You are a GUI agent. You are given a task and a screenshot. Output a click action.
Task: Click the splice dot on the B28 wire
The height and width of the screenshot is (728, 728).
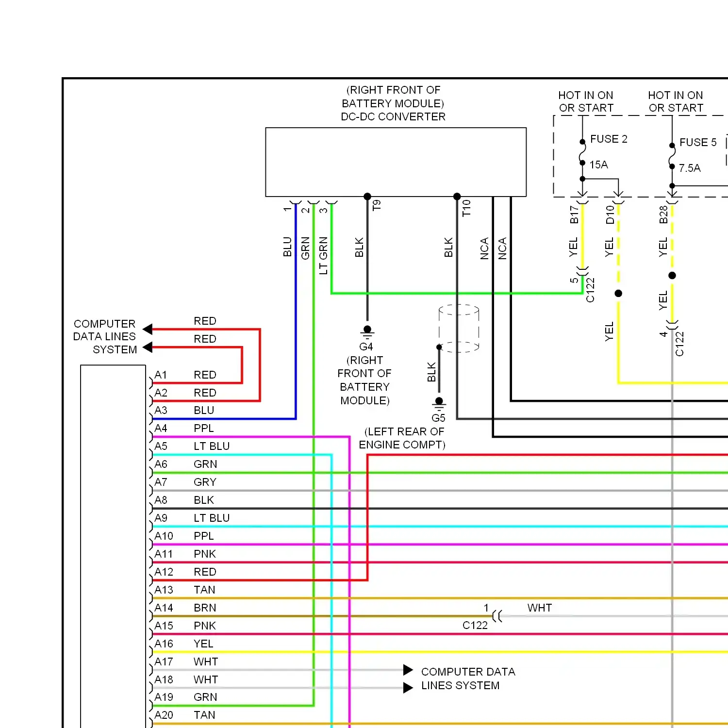click(672, 276)
